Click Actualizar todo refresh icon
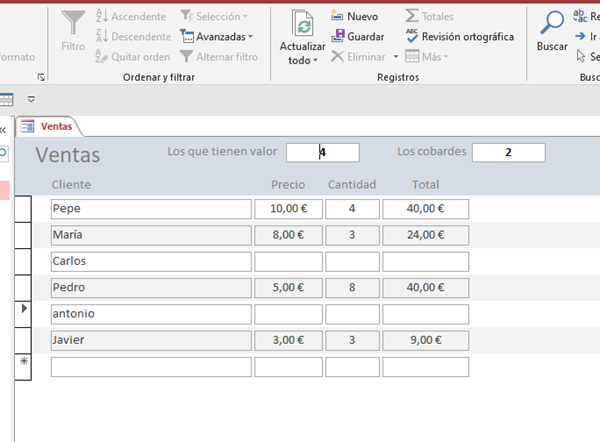The height and width of the screenshot is (442, 600). [302, 23]
